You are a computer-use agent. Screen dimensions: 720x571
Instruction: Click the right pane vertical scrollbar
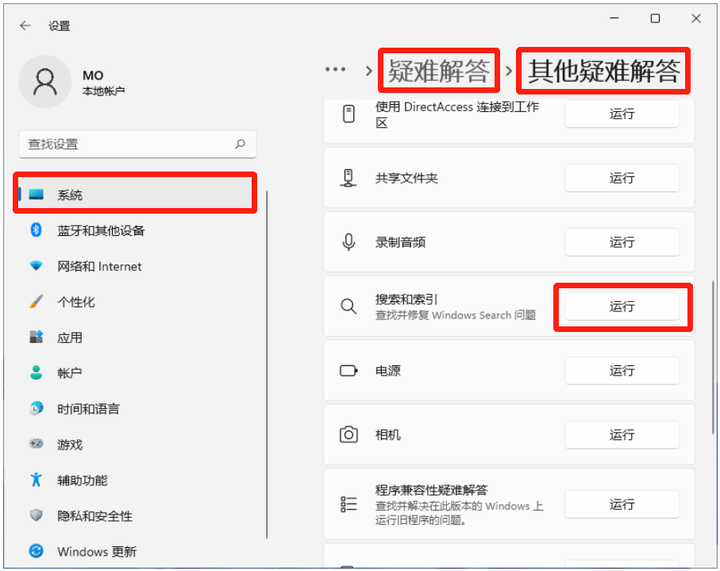(713, 357)
